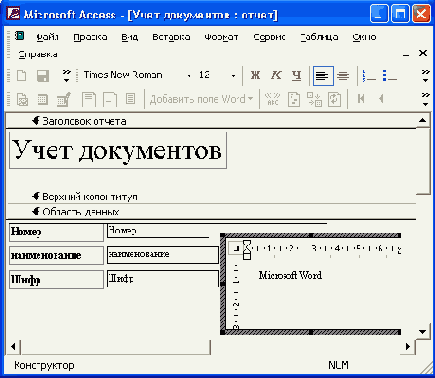Image resolution: width=435 pixels, height=378 pixels.
Task: Click the horizontal scrollbar left arrow
Action: (x=13, y=347)
